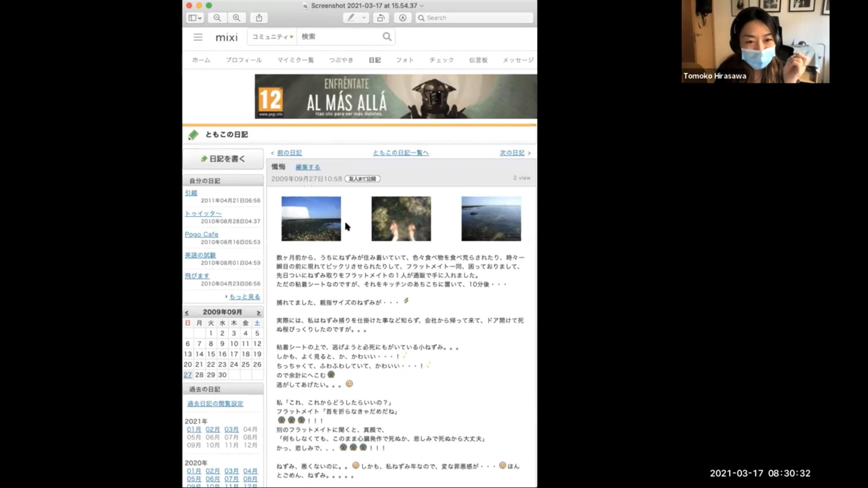The image size is (868, 488).
Task: Open the 引越 diary entry
Action: (x=191, y=192)
